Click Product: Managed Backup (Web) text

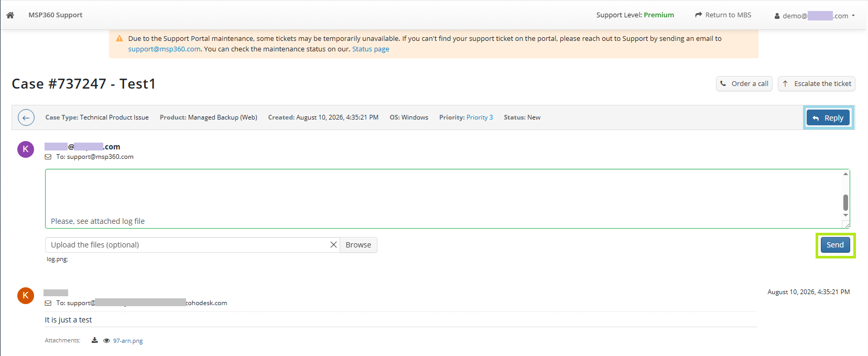pos(209,117)
